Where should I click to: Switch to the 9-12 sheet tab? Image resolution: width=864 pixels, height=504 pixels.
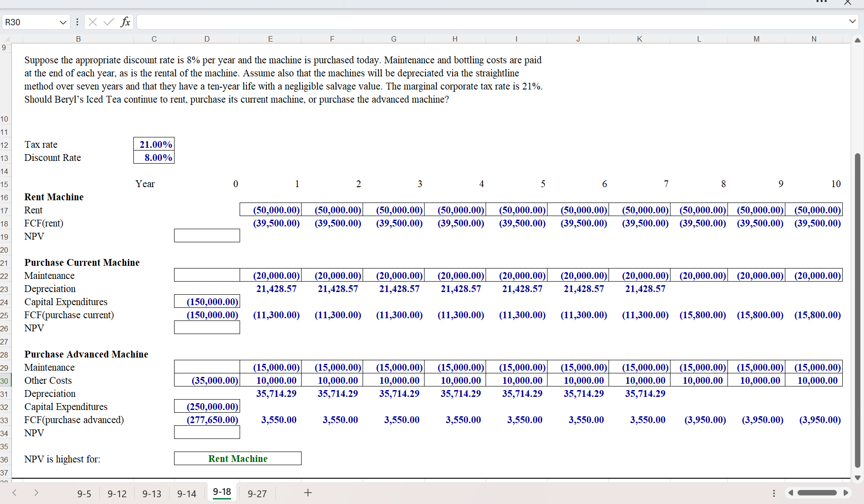point(117,494)
